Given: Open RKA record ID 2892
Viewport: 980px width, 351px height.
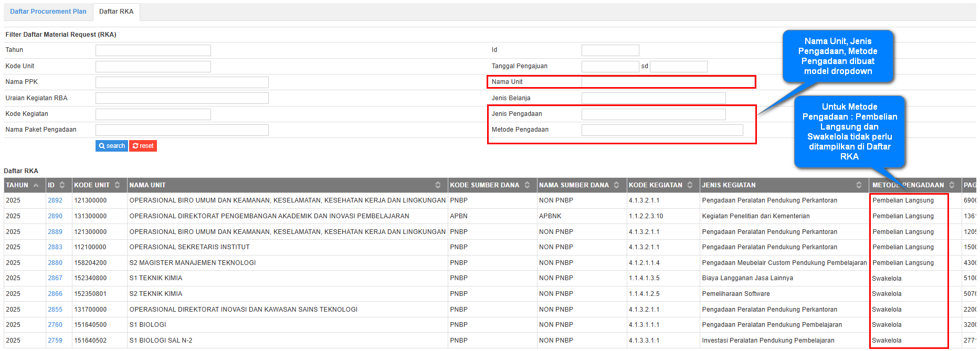Looking at the screenshot, I should click(55, 200).
